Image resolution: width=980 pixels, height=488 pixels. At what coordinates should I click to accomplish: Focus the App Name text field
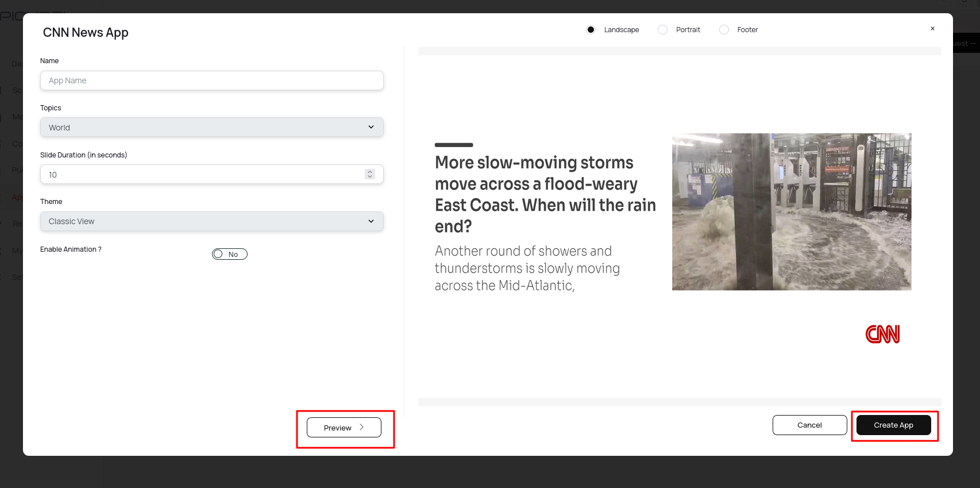click(211, 80)
